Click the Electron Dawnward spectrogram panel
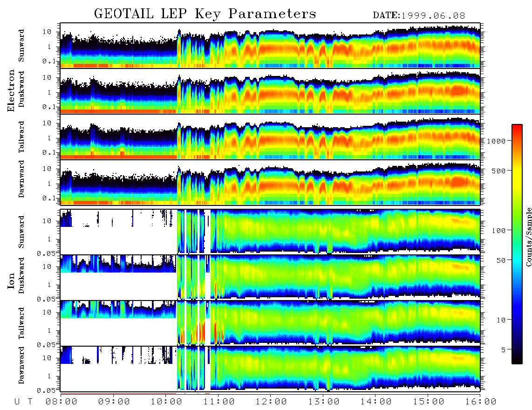The image size is (532, 410). 270,183
